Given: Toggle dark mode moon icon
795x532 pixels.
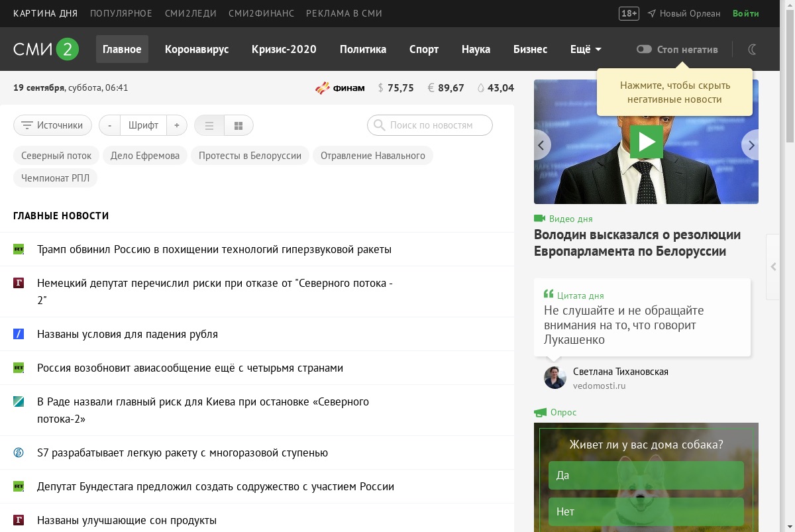Looking at the screenshot, I should point(753,49).
